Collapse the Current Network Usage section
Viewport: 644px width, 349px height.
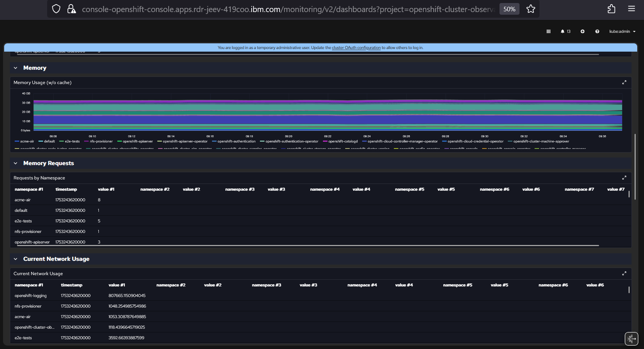click(15, 259)
